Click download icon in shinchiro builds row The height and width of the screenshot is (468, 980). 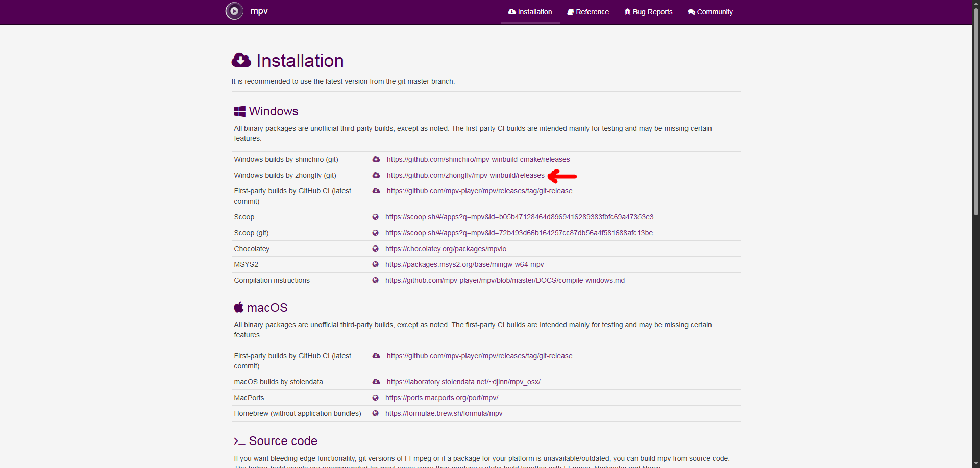click(376, 159)
